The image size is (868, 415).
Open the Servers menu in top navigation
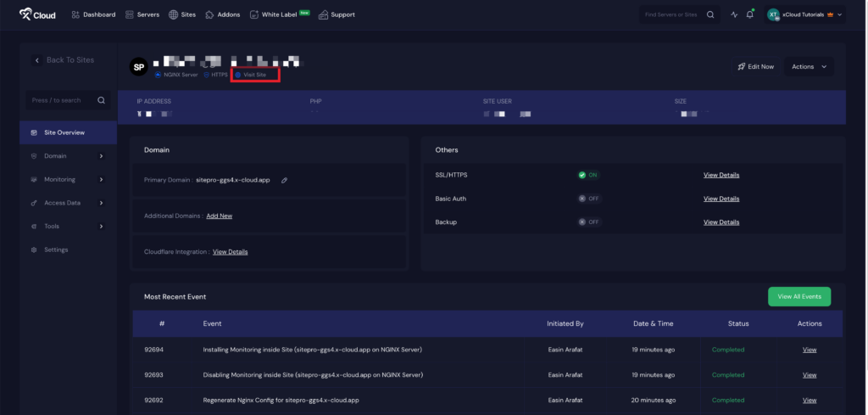tap(142, 14)
